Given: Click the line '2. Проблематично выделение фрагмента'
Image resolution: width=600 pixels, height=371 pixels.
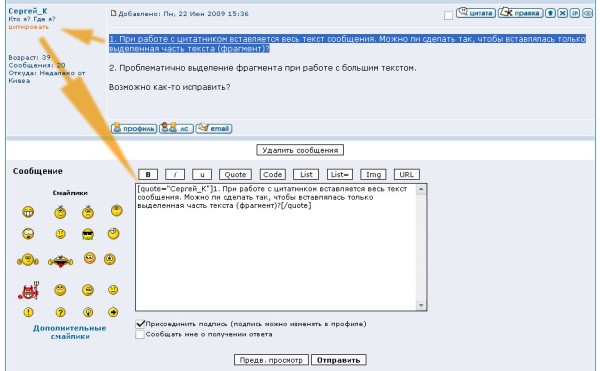Looking at the screenshot, I should pyautogui.click(x=262, y=68).
